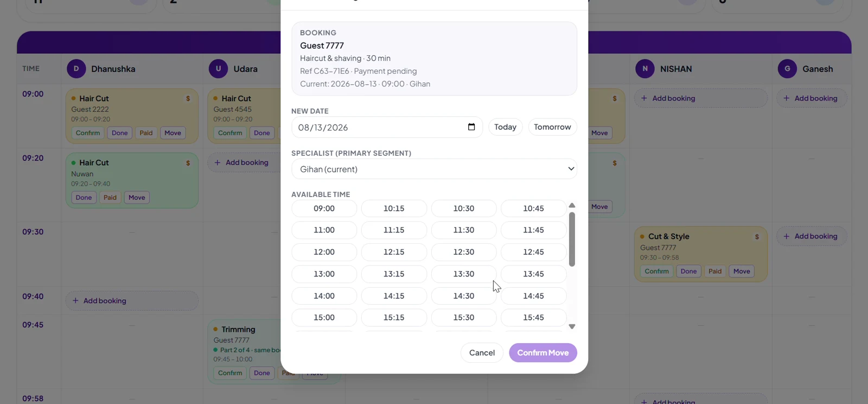Mark the Guest 2222 Hair Cut as Paid

point(146,133)
